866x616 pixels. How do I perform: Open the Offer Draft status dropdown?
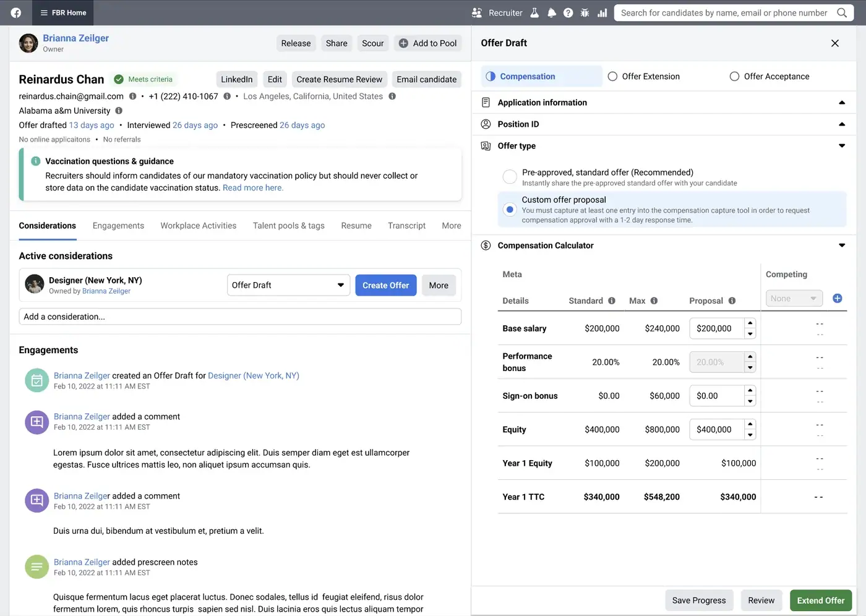(x=288, y=285)
